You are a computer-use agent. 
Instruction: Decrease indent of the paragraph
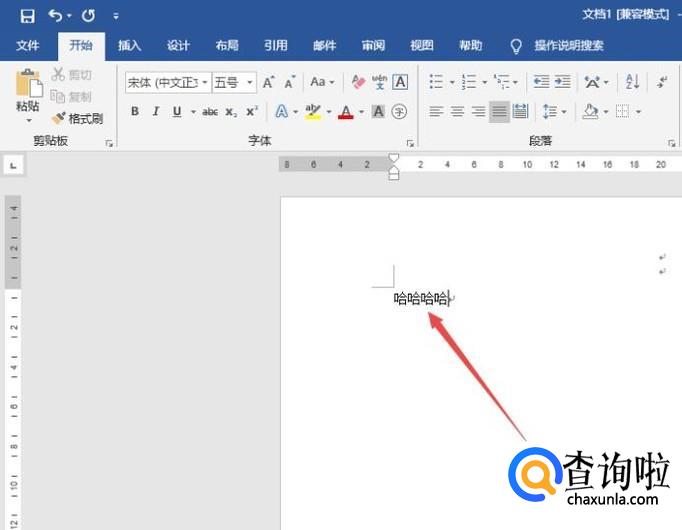pyautogui.click(x=542, y=82)
